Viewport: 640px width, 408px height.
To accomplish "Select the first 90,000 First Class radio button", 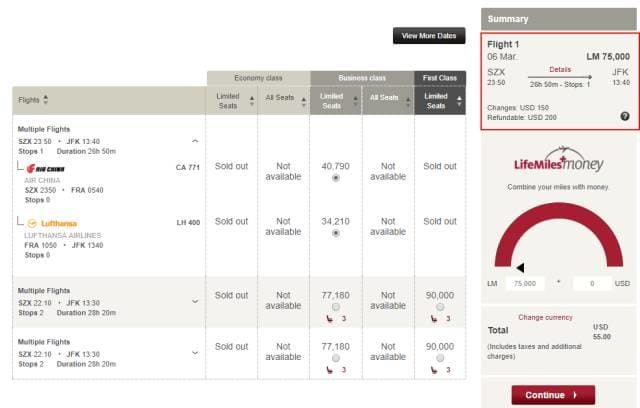I will pyautogui.click(x=439, y=306).
